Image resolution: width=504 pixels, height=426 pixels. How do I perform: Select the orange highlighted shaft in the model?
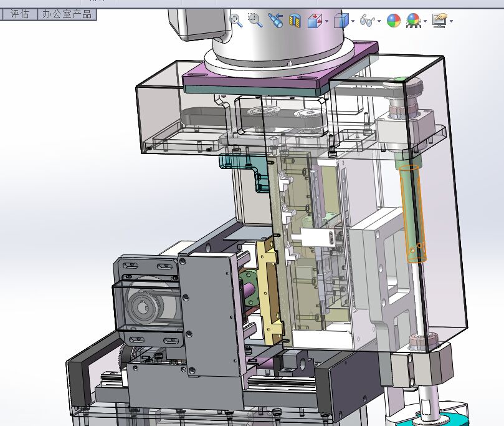(413, 214)
